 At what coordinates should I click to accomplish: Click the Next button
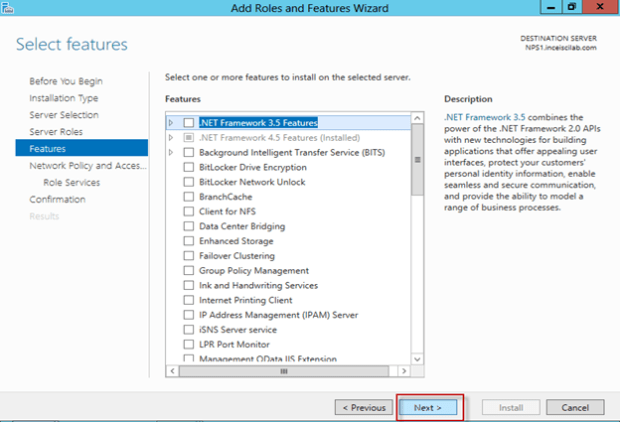pyautogui.click(x=431, y=407)
